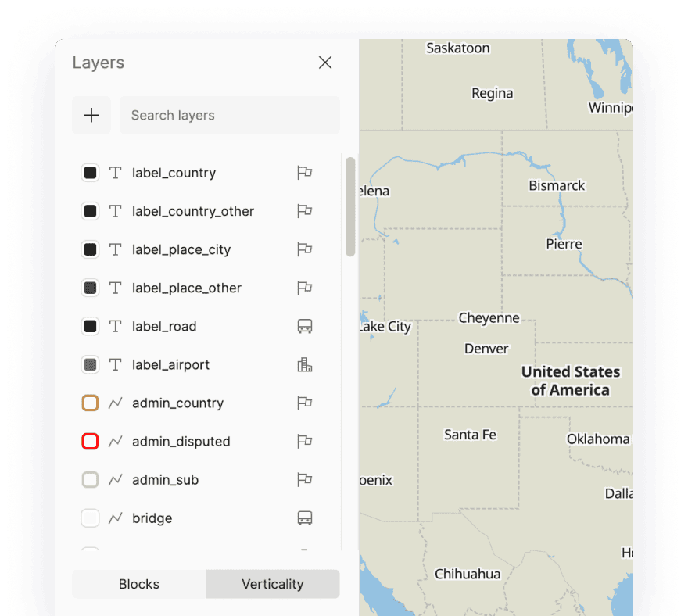Click the line icon next to admin_country
The image size is (688, 616).
[115, 403]
